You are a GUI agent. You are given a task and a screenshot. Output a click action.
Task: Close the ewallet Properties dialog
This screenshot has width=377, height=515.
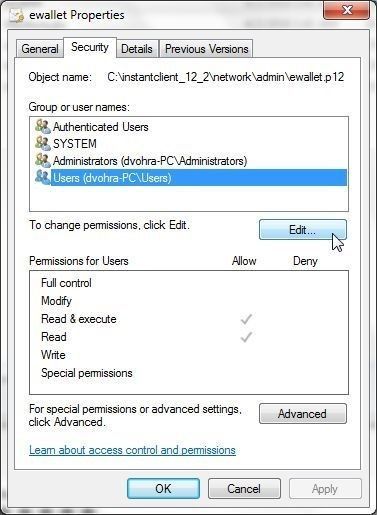coord(346,10)
